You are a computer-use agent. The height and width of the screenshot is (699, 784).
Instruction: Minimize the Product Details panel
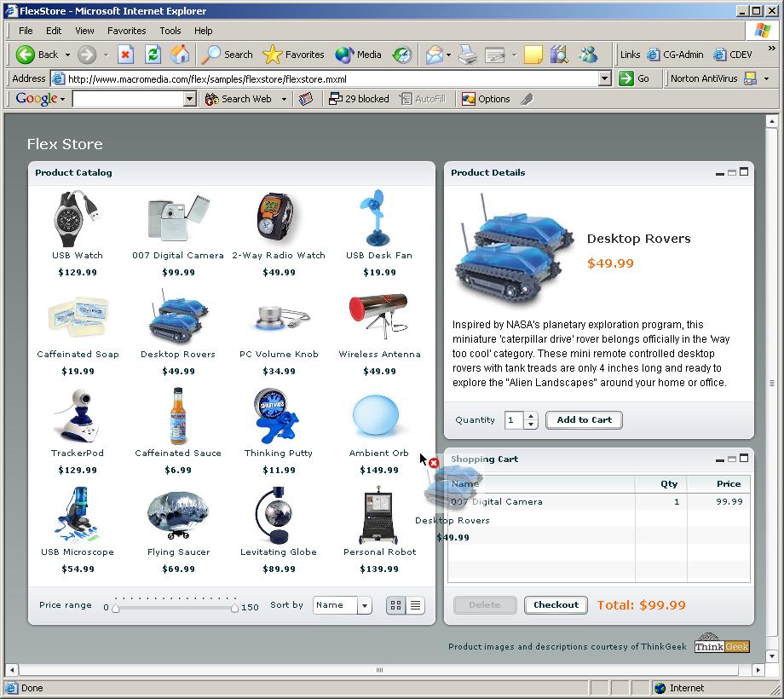pyautogui.click(x=720, y=173)
